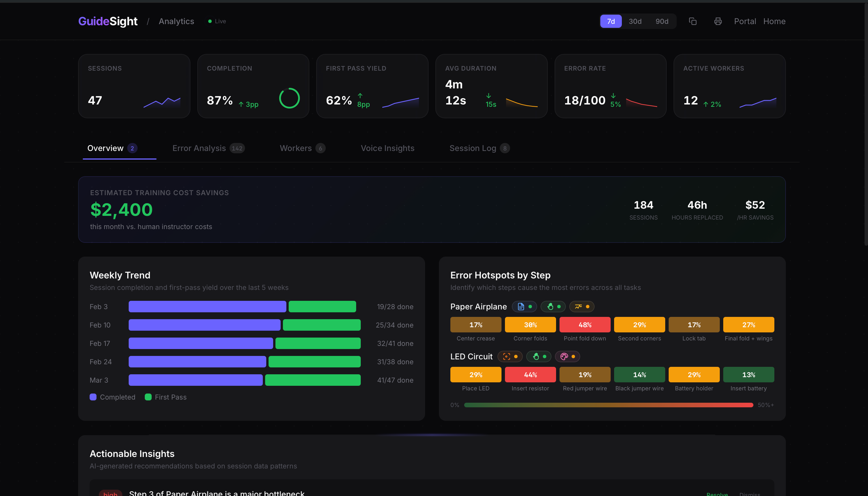This screenshot has height=496, width=868.
Task: Click Paper Airplane hand gesture badge
Action: pos(553,307)
